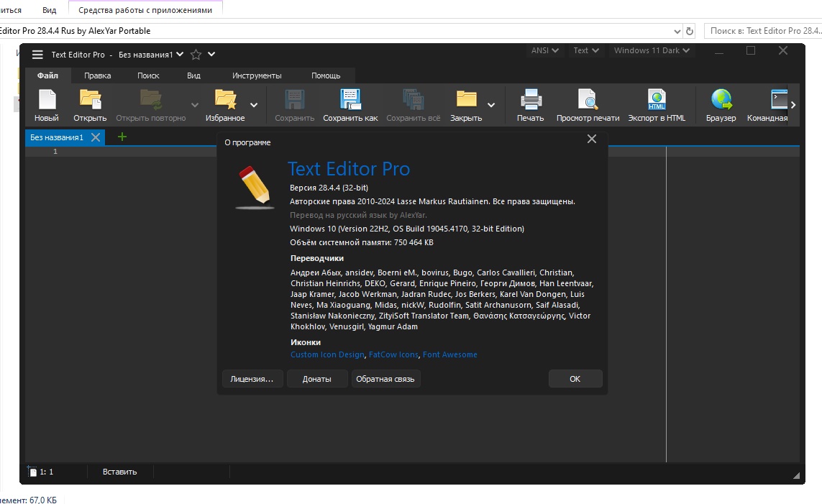Switch to the Правка tab
Screen dimensions: 822x504
tap(98, 75)
